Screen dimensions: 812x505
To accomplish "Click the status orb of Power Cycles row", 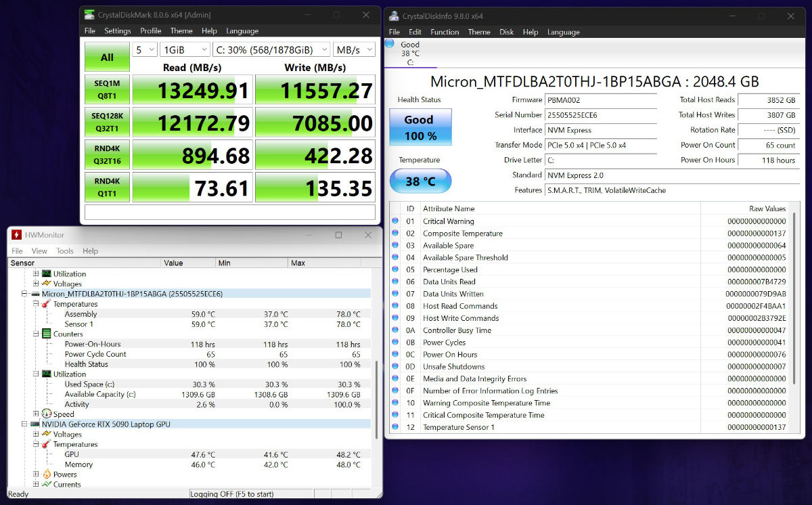I will [x=395, y=343].
